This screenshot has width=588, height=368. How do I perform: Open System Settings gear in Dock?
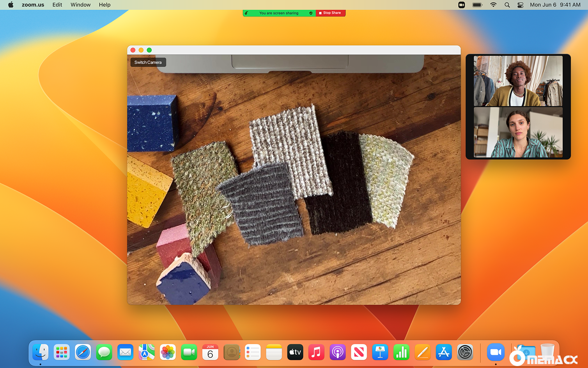tap(465, 352)
